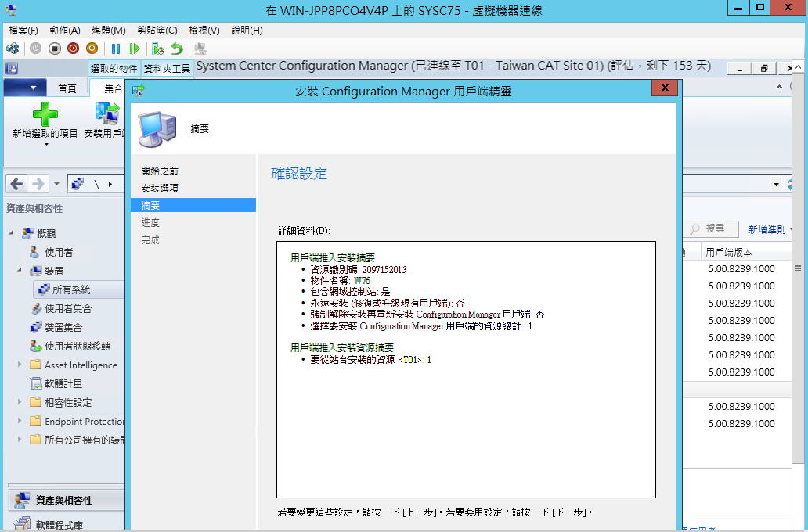Click the green Reset VM icon
The image size is (808, 532).
pos(135,49)
